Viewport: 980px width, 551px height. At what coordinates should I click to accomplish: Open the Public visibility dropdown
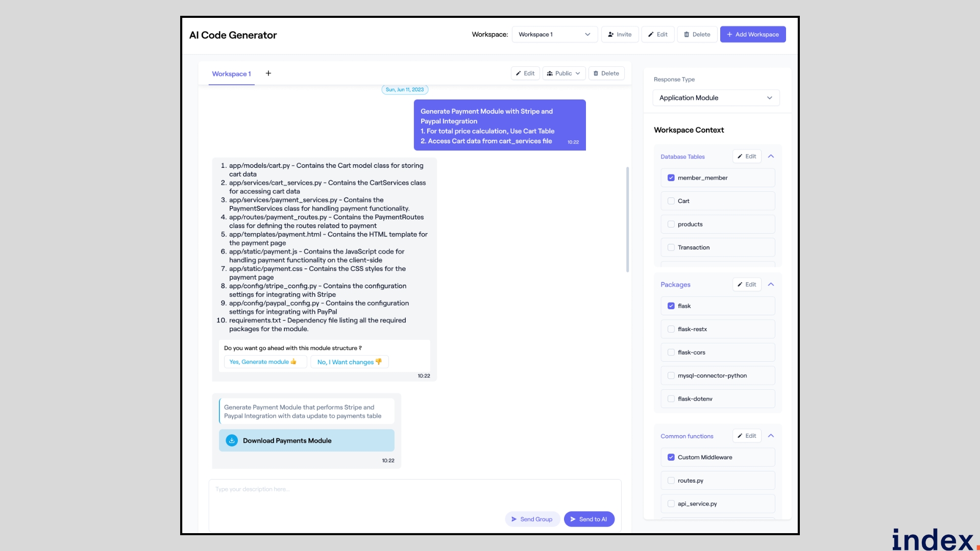click(563, 73)
